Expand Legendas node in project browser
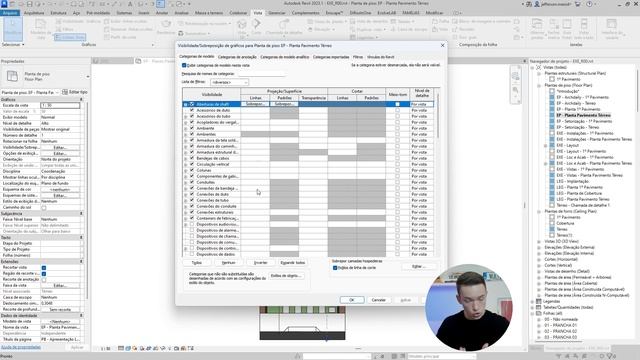This screenshot has height=360, width=640. (x=532, y=301)
